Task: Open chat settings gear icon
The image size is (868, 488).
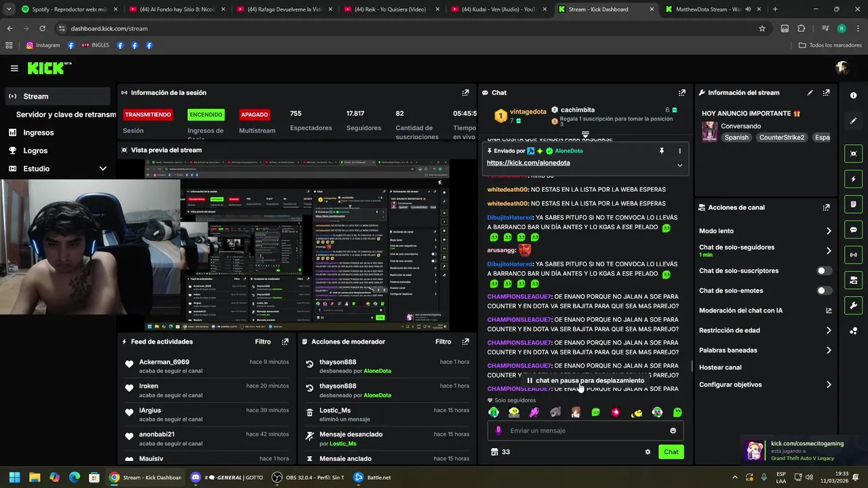Action: tap(648, 452)
